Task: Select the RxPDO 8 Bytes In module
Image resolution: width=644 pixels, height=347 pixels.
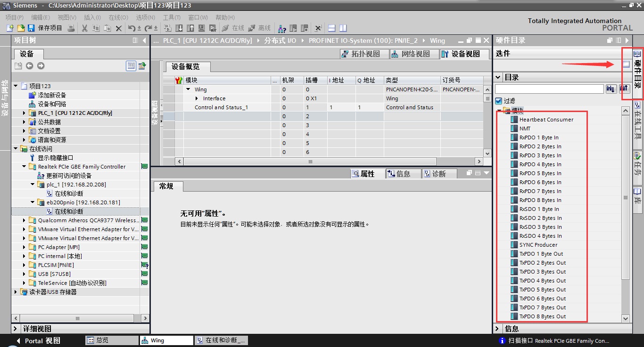Action: click(540, 200)
